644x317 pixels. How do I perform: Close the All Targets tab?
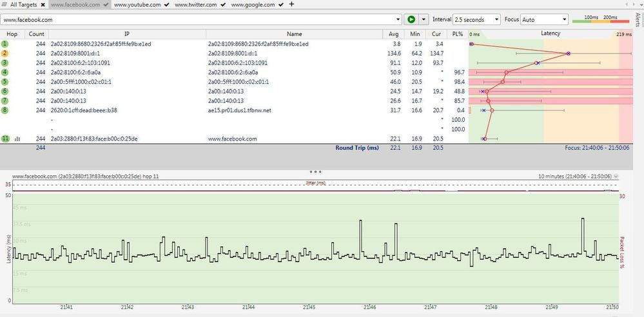tap(43, 5)
